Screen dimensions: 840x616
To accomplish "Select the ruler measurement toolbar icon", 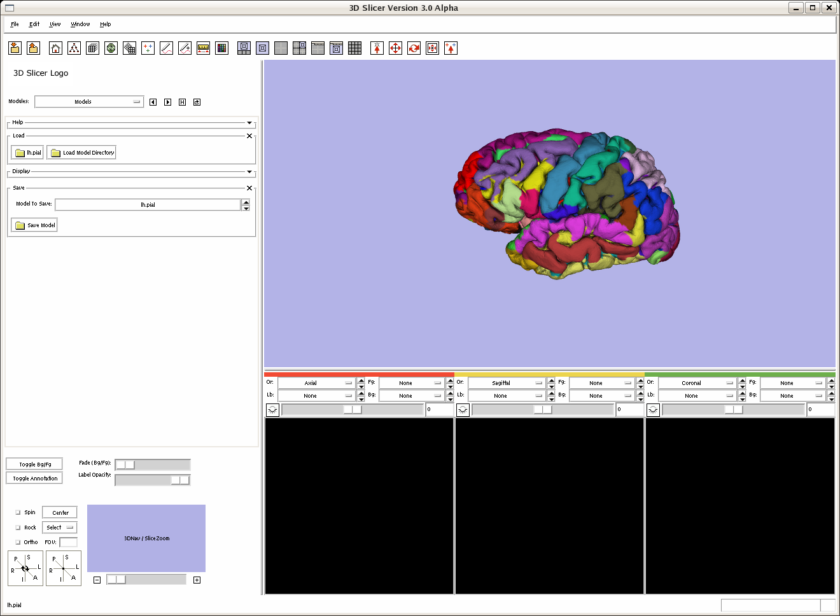I will click(x=204, y=48).
